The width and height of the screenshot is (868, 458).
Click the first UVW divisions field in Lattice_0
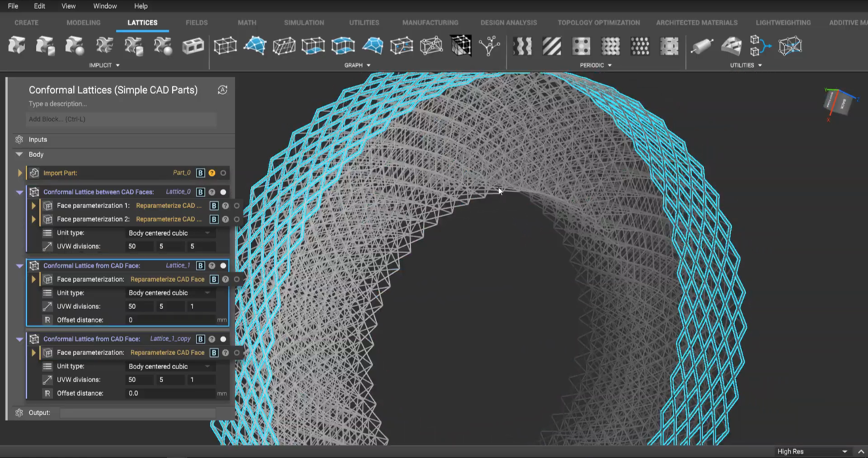(x=140, y=247)
